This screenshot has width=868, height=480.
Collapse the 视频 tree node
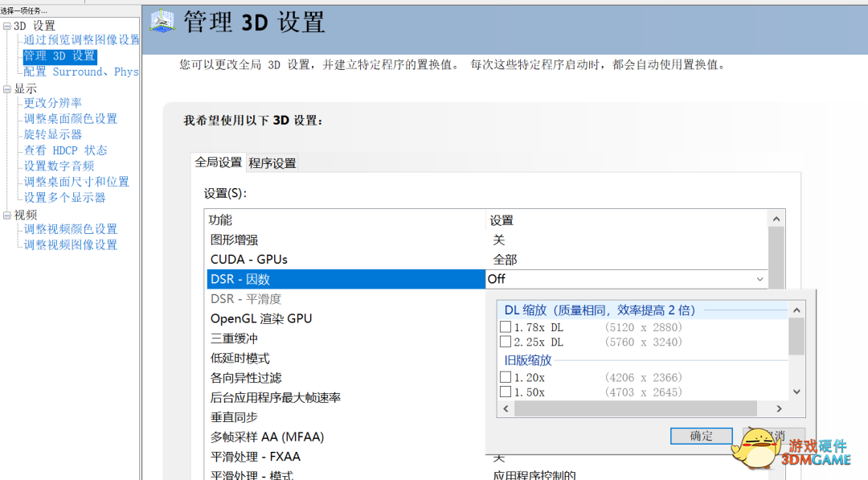click(7, 215)
